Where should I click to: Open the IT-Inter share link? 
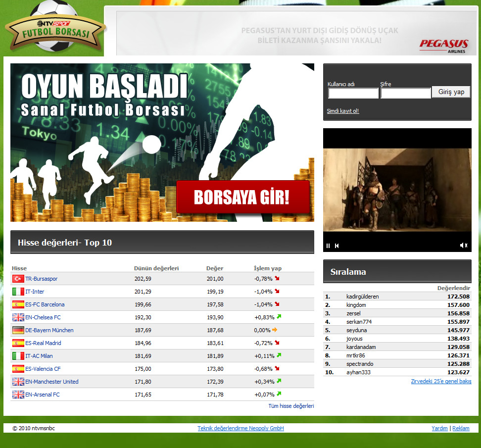click(x=34, y=292)
